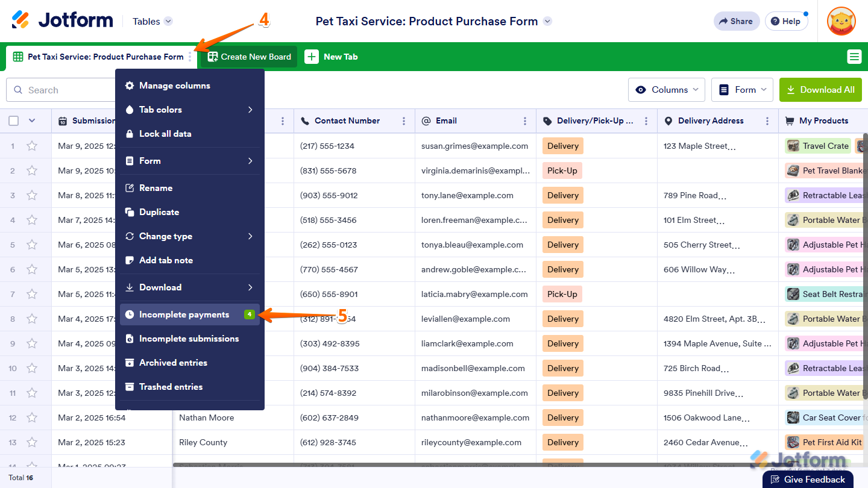
Task: Toggle the select all rows checkbox
Action: coord(14,121)
